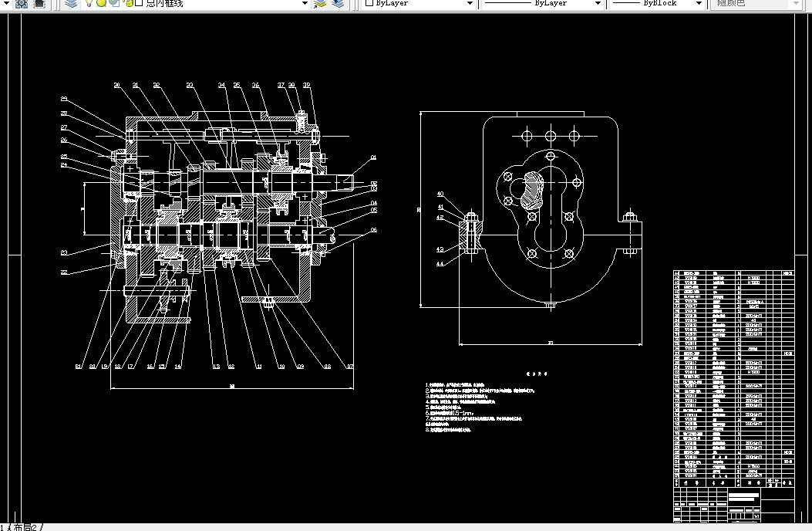Select balloon number 30 in section view
This screenshot has height=531, width=812.
(x=117, y=85)
